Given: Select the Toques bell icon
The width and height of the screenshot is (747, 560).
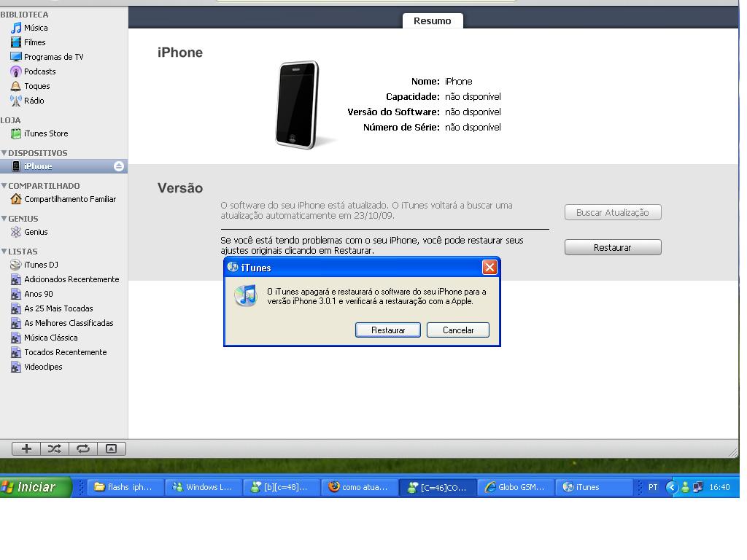Looking at the screenshot, I should click(16, 86).
